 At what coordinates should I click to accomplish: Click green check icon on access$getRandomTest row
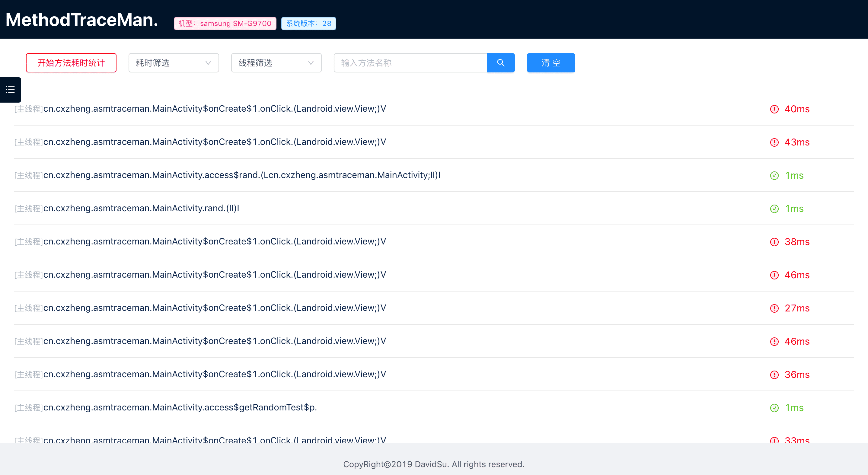(774, 408)
